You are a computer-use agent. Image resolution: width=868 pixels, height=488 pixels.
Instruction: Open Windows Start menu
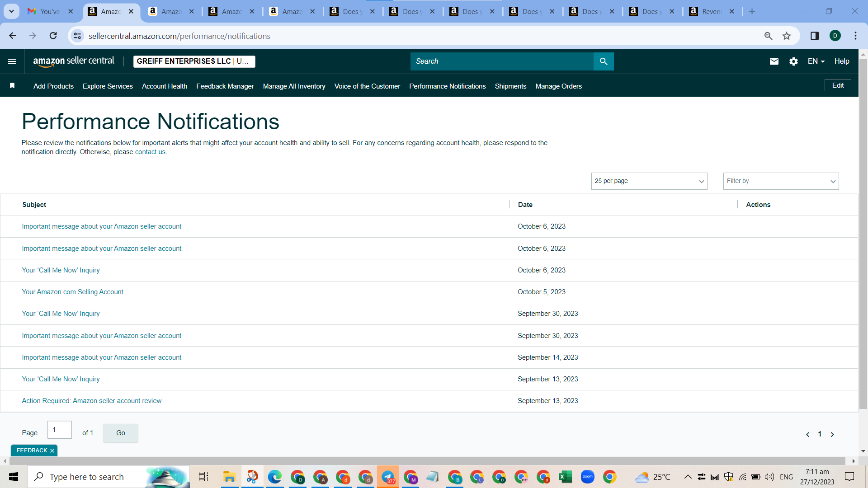(14, 477)
